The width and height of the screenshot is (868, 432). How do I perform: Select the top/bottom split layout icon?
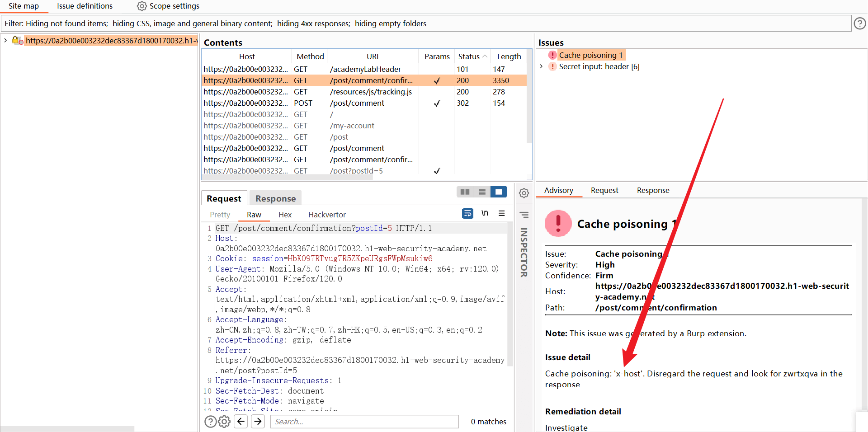click(x=482, y=192)
